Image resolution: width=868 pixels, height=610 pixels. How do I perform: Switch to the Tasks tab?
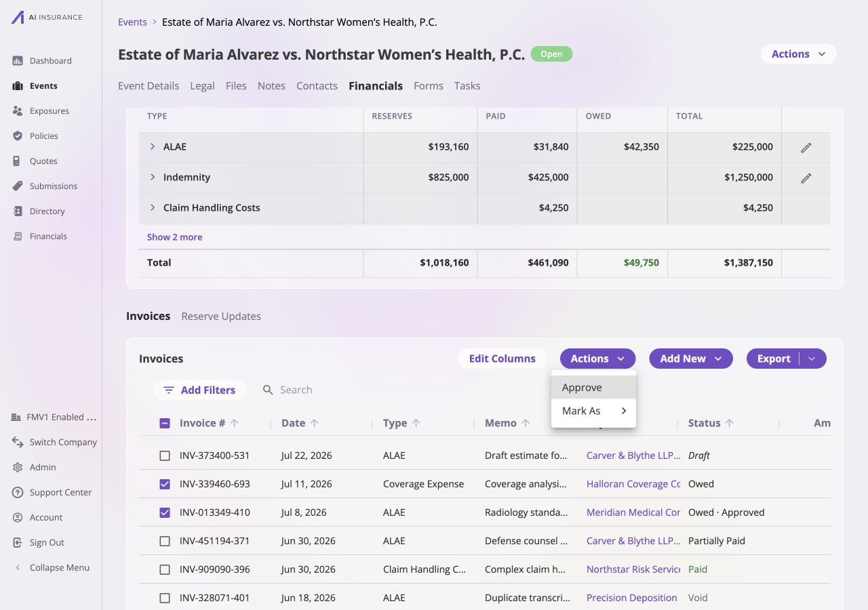pos(467,86)
